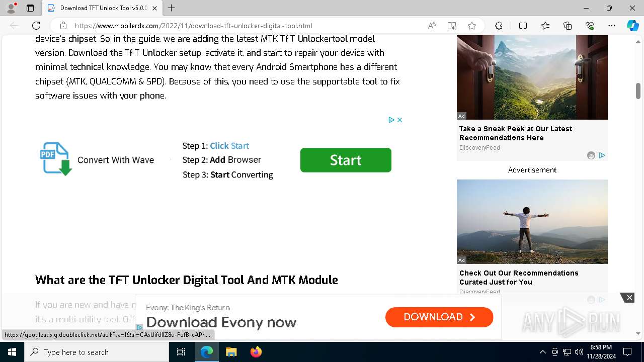Open Copilot sidebar
The image size is (644, 362).
[632, 26]
